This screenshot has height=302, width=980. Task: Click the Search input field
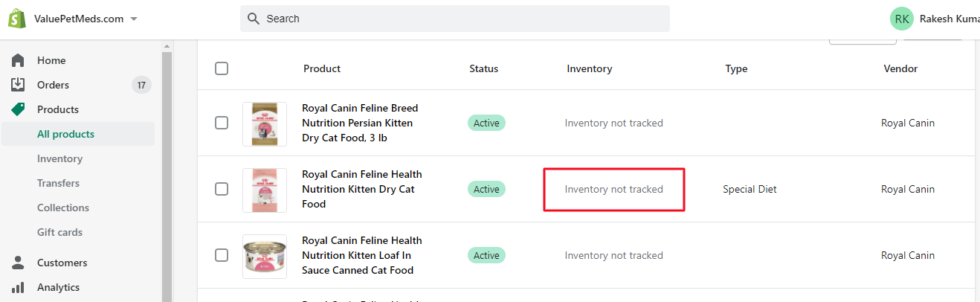tap(461, 19)
